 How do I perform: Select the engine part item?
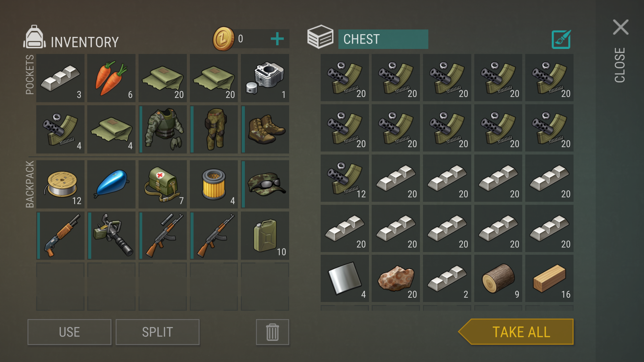coord(265,78)
